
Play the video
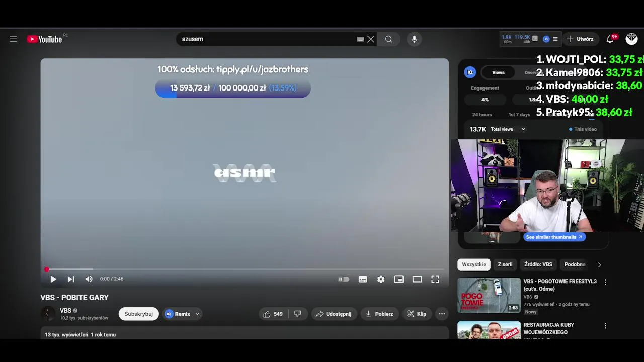pyautogui.click(x=53, y=279)
